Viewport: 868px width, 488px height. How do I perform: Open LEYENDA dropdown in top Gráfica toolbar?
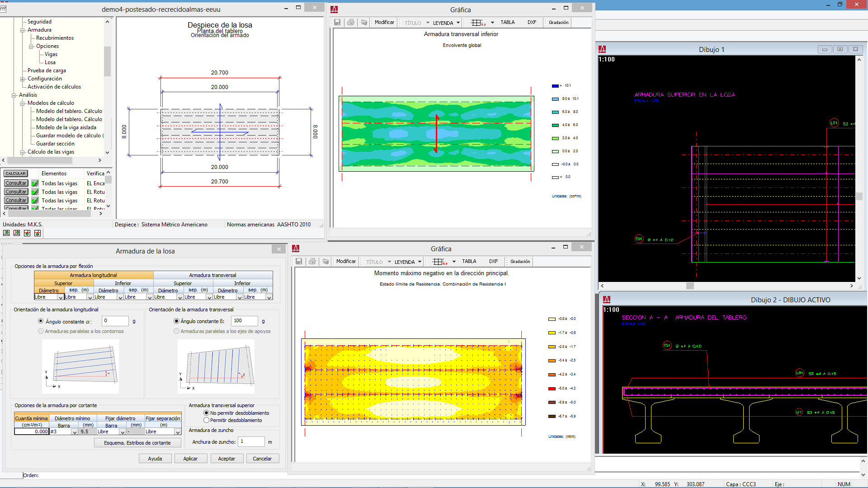[x=458, y=23]
